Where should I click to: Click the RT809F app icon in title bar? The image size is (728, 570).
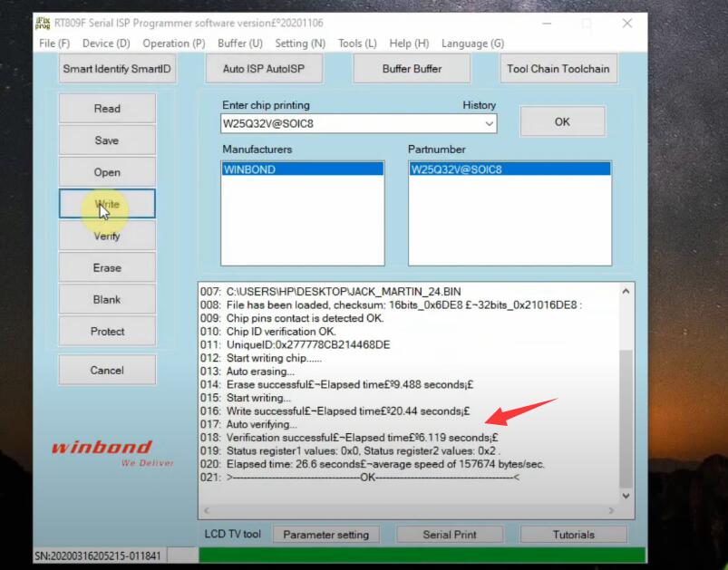43,24
